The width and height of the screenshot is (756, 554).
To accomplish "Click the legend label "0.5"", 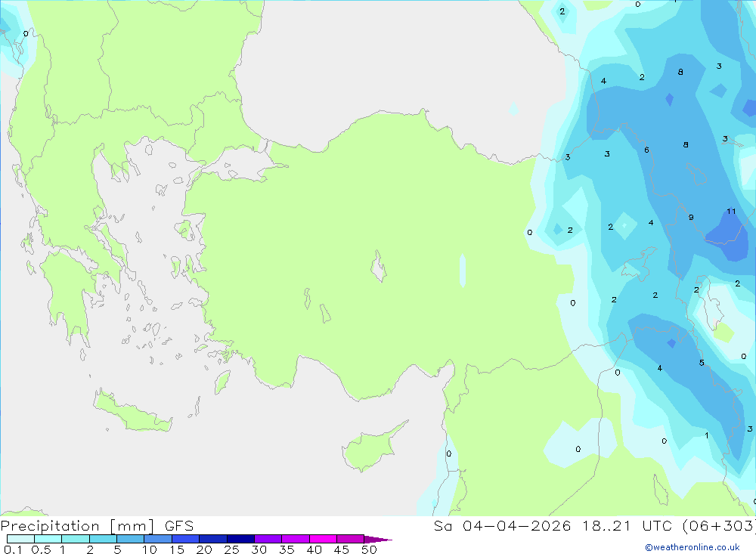I will (x=41, y=549).
